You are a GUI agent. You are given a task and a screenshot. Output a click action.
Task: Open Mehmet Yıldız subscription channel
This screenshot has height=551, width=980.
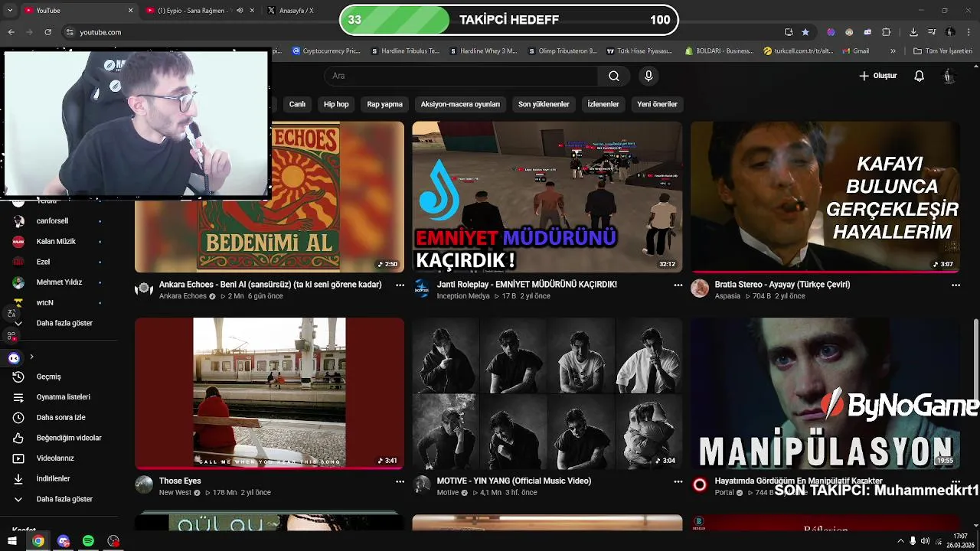(x=58, y=282)
